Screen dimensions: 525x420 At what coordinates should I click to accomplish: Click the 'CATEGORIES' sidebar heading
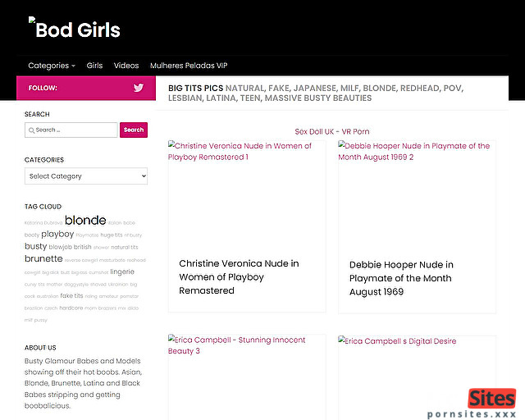coord(43,160)
